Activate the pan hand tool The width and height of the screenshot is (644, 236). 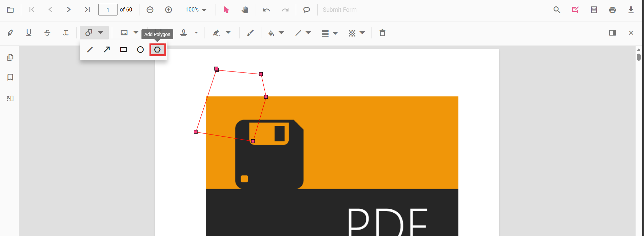point(245,10)
